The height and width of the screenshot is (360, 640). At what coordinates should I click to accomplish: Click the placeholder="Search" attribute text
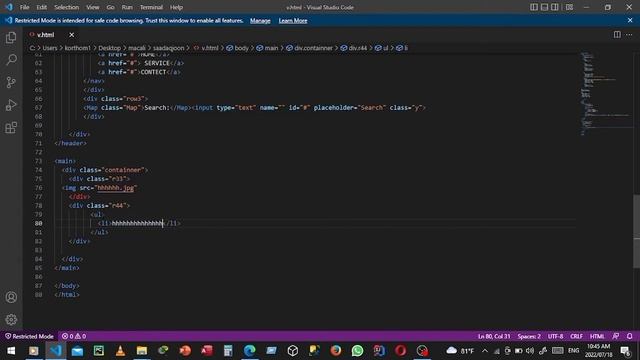(x=349, y=108)
